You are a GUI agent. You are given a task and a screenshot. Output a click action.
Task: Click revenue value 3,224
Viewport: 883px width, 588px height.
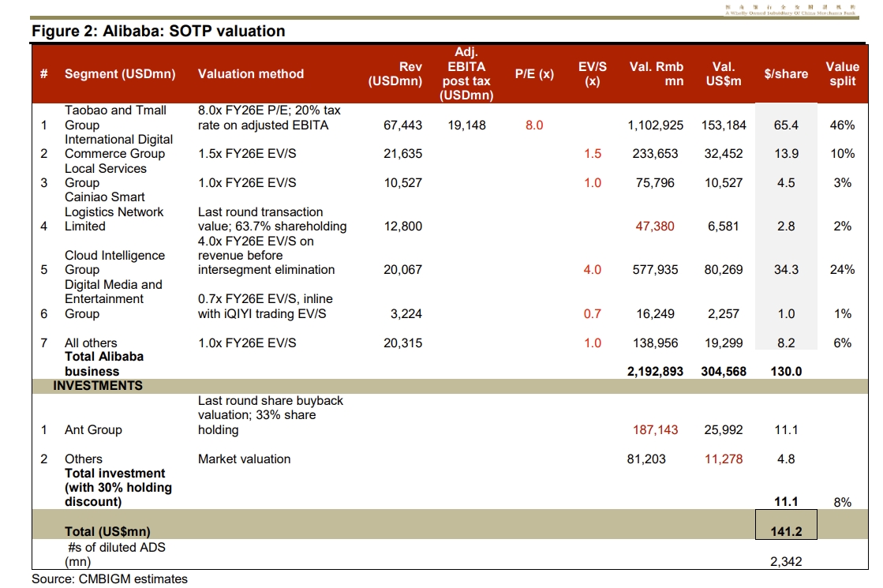(x=406, y=313)
